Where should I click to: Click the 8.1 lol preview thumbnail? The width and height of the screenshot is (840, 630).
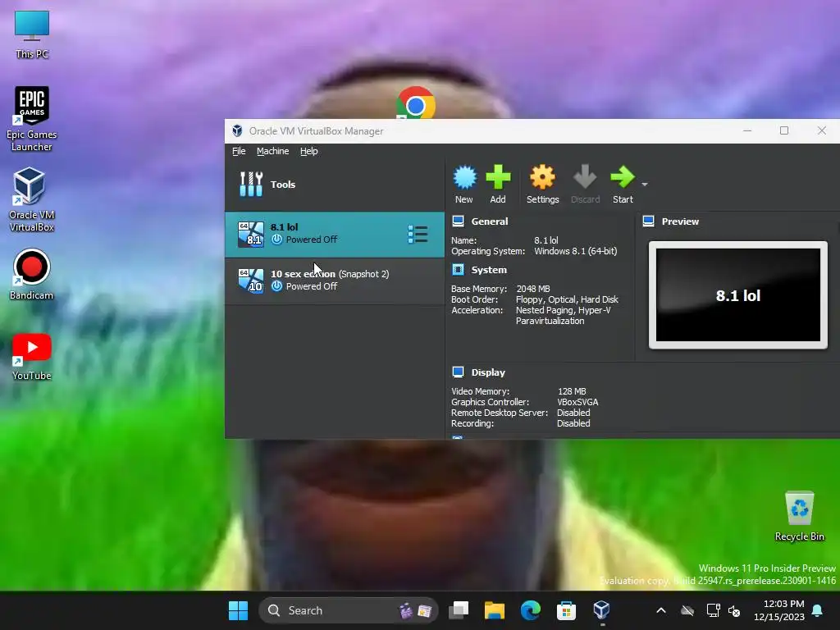(737, 295)
